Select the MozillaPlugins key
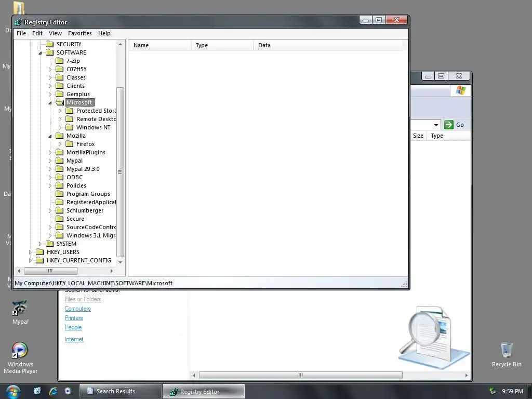The width and height of the screenshot is (532, 399). 86,152
